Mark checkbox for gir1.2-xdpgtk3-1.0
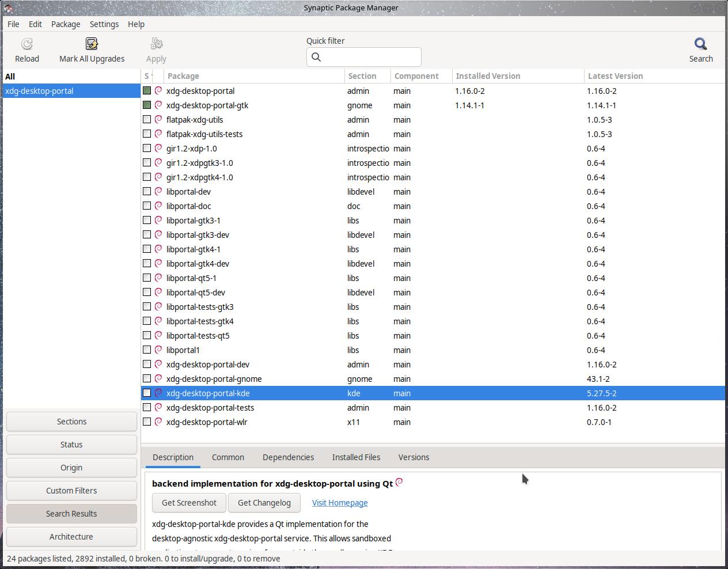The height and width of the screenshot is (569, 728). point(147,163)
